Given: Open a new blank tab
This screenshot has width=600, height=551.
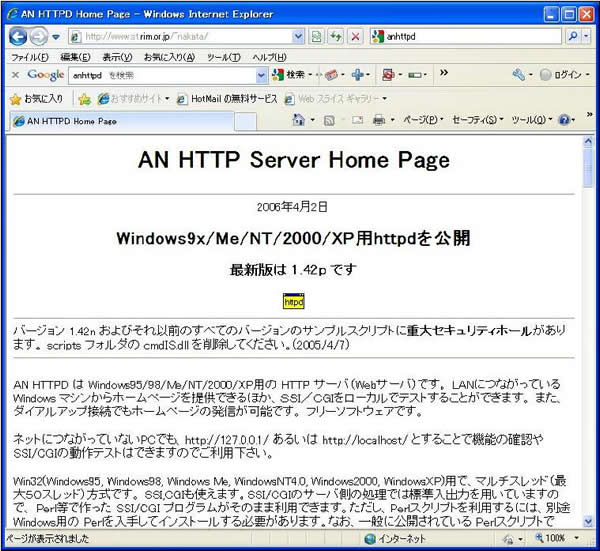Looking at the screenshot, I should (x=245, y=122).
